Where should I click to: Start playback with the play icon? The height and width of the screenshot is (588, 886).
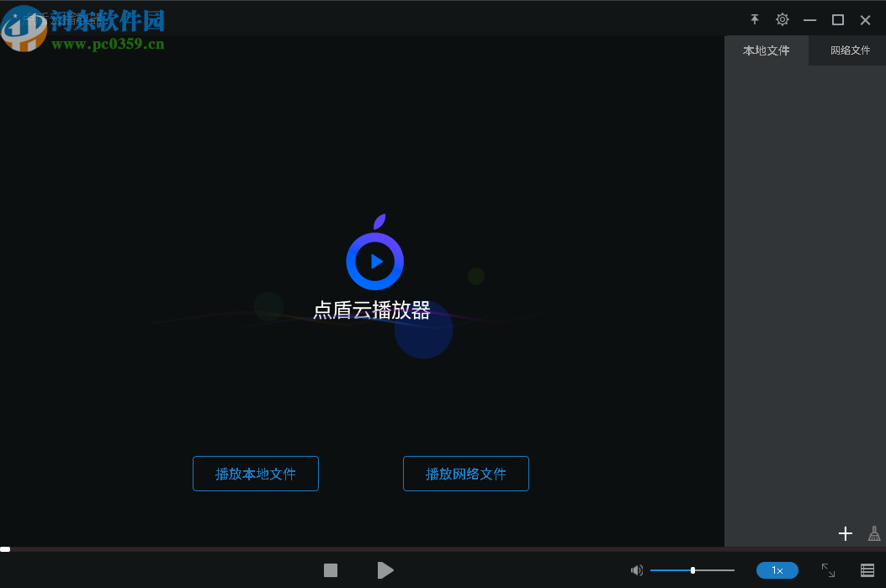click(385, 570)
